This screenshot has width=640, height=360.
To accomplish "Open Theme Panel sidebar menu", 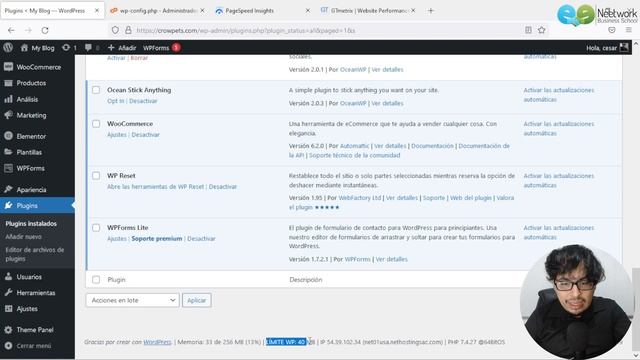I will click(x=37, y=329).
